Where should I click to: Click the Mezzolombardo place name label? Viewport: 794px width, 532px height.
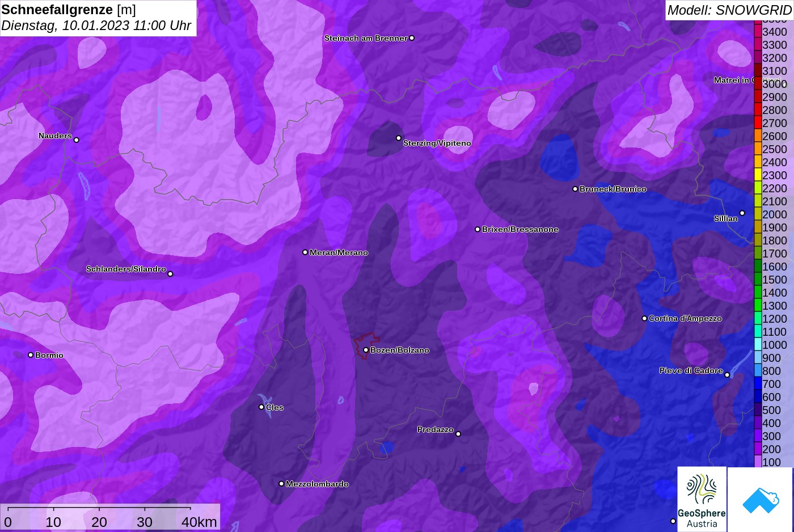318,484
